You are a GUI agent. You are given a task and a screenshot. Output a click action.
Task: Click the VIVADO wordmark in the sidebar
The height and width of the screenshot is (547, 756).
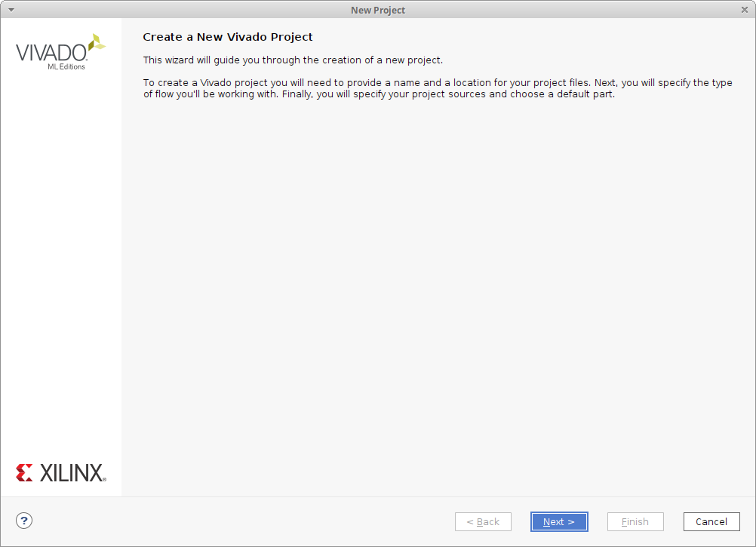(x=51, y=53)
